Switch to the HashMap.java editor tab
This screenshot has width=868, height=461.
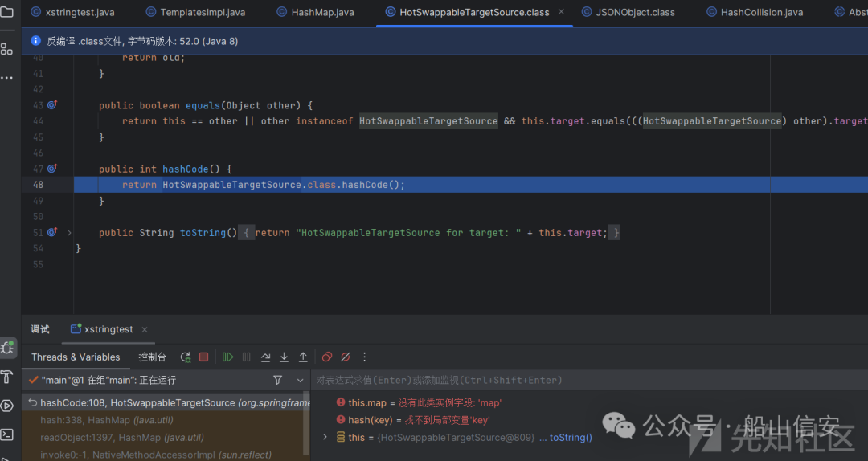click(x=316, y=12)
